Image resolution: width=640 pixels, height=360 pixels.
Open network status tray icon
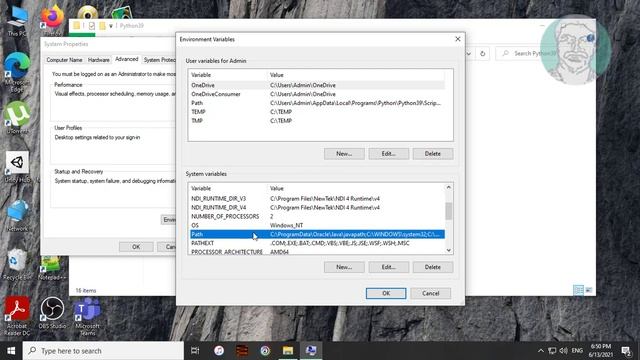tap(552, 351)
